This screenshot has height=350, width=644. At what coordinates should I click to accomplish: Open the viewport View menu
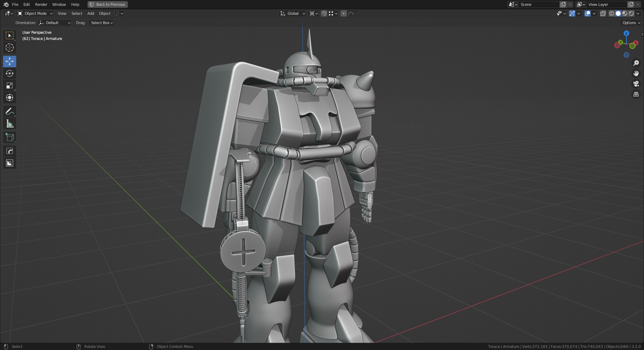click(62, 13)
